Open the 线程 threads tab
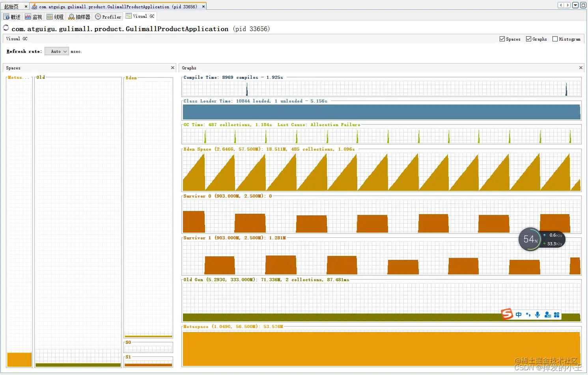Viewport: 588px width, 375px height. pyautogui.click(x=55, y=17)
